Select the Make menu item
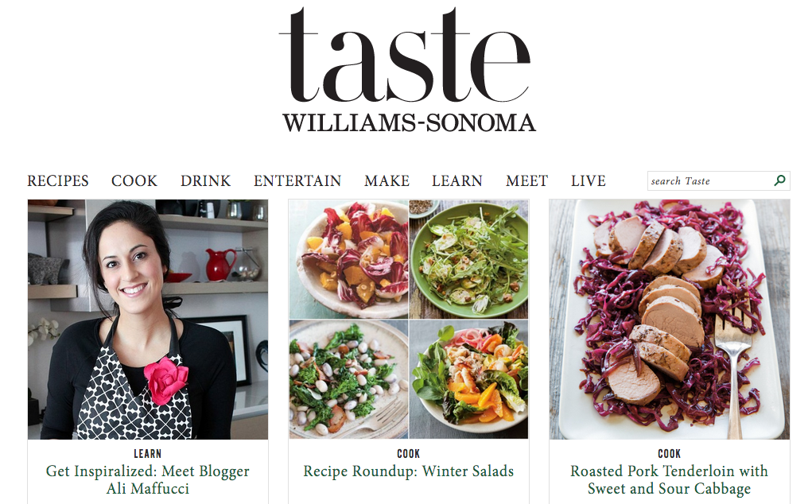 [387, 180]
